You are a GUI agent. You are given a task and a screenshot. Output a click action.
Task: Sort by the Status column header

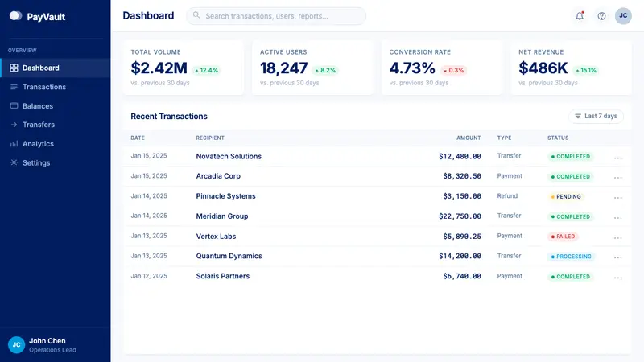[558, 138]
